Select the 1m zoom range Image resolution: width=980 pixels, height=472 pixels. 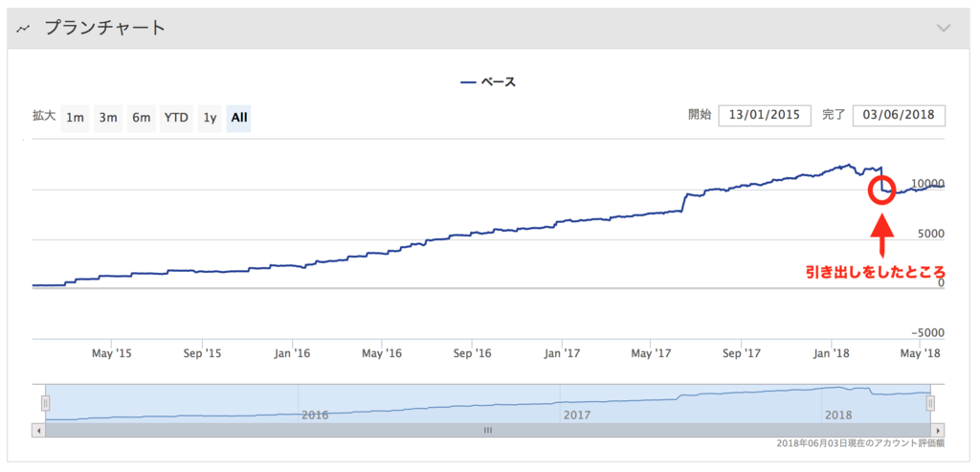(x=75, y=118)
